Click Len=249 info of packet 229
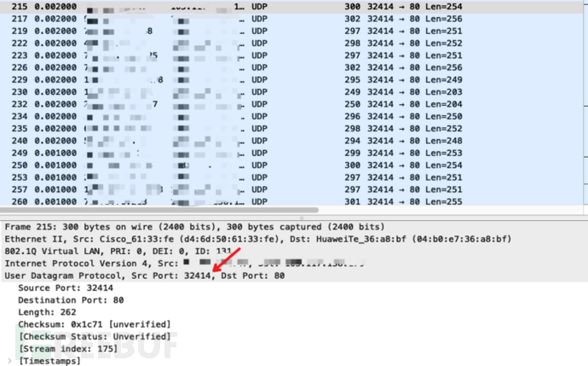This screenshot has height=366, width=588. [444, 80]
